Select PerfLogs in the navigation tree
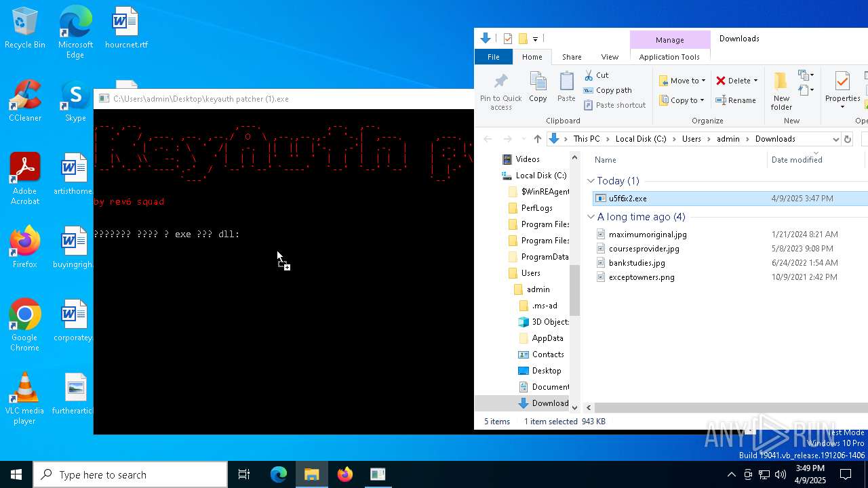 point(536,208)
